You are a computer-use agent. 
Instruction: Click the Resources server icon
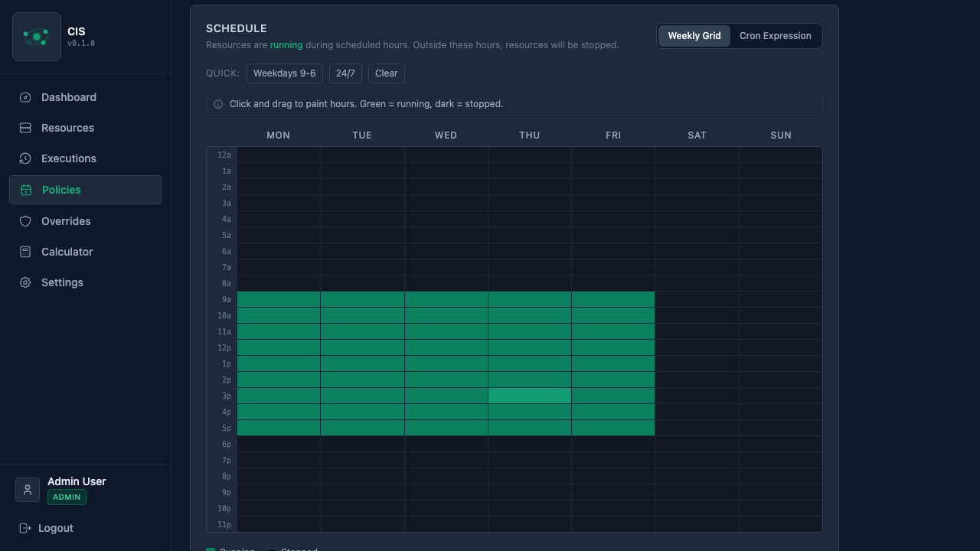[25, 128]
